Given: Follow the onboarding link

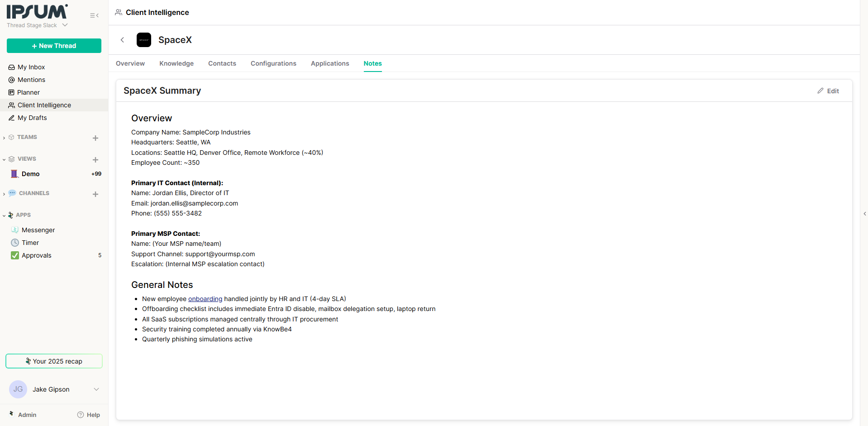Looking at the screenshot, I should [205, 299].
